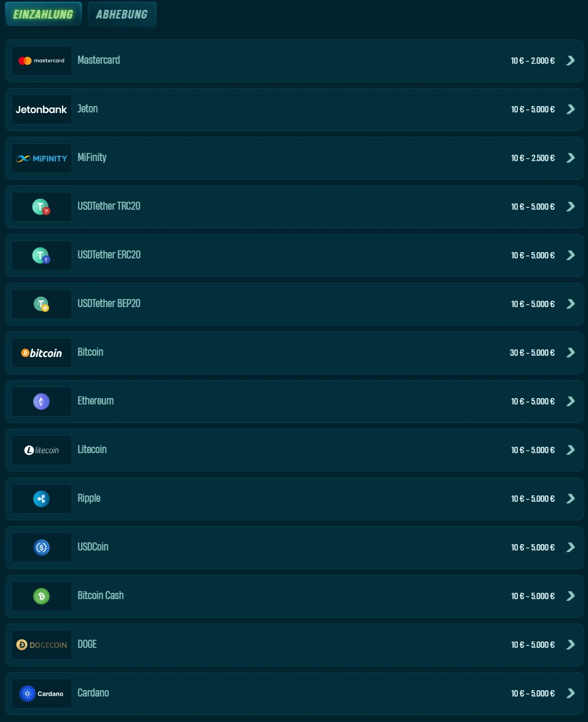Screen dimensions: 588x722
Task: Click the green Bitcoin Cash icon
Action: 42,596
